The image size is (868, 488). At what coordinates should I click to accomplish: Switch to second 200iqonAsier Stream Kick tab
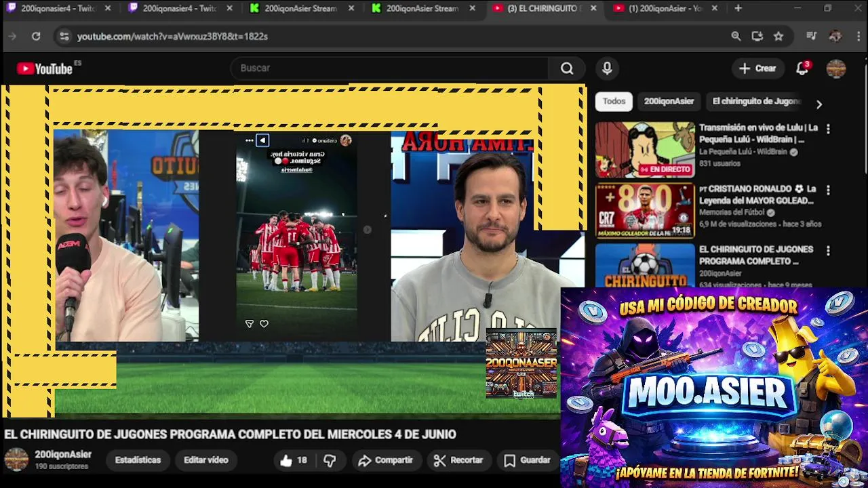(x=423, y=8)
